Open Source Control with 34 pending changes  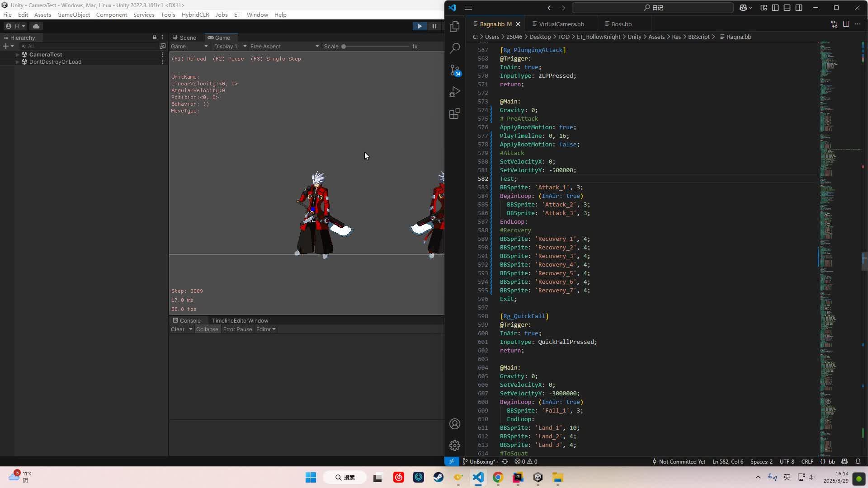click(x=455, y=70)
